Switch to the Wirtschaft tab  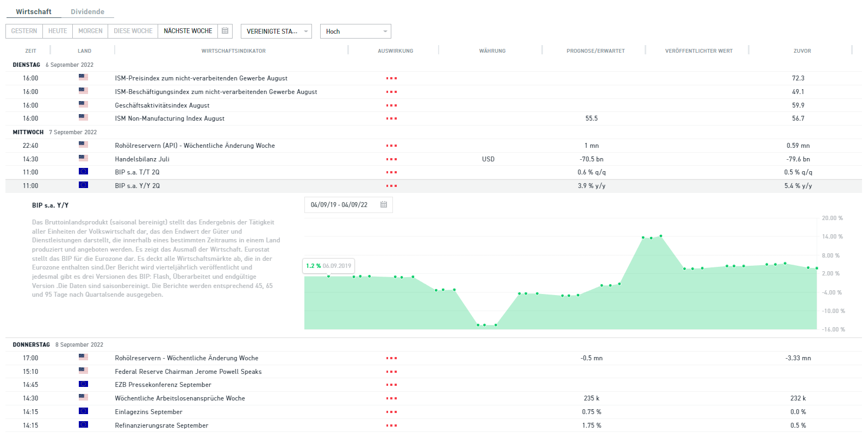(34, 11)
